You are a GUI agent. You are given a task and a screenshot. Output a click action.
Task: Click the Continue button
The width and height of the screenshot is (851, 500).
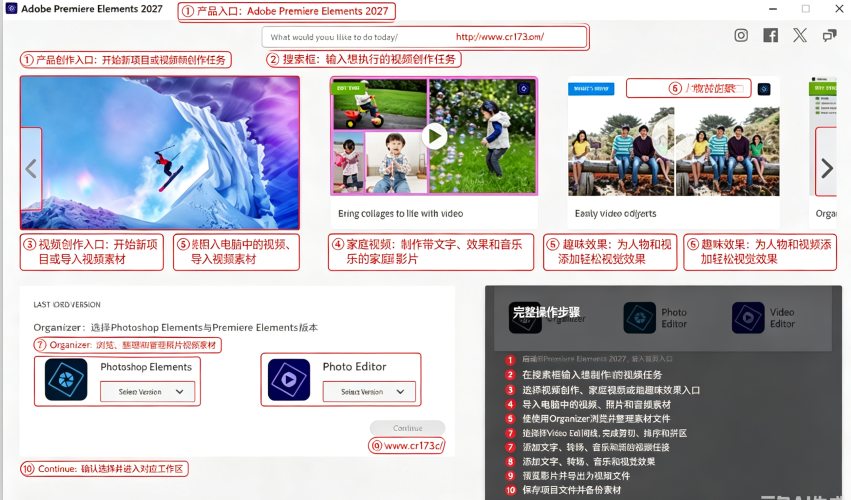pyautogui.click(x=408, y=428)
